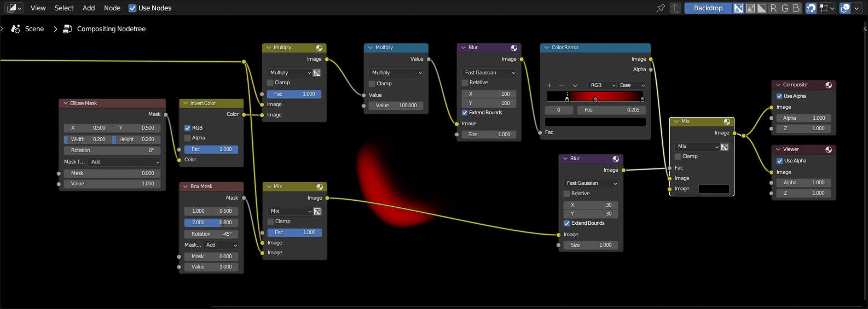868x309 pixels.
Task: Toggle include alpha icon on left Mix node
Action: [317, 211]
